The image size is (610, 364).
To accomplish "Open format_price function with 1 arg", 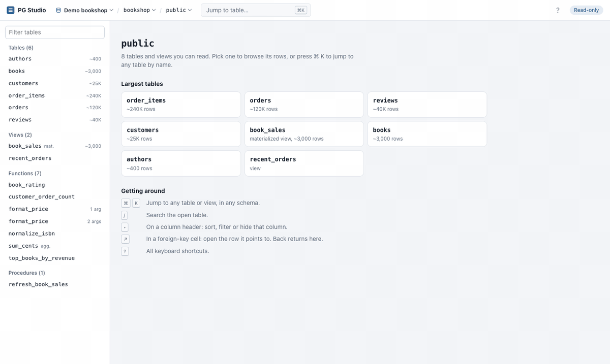I will coord(55,209).
